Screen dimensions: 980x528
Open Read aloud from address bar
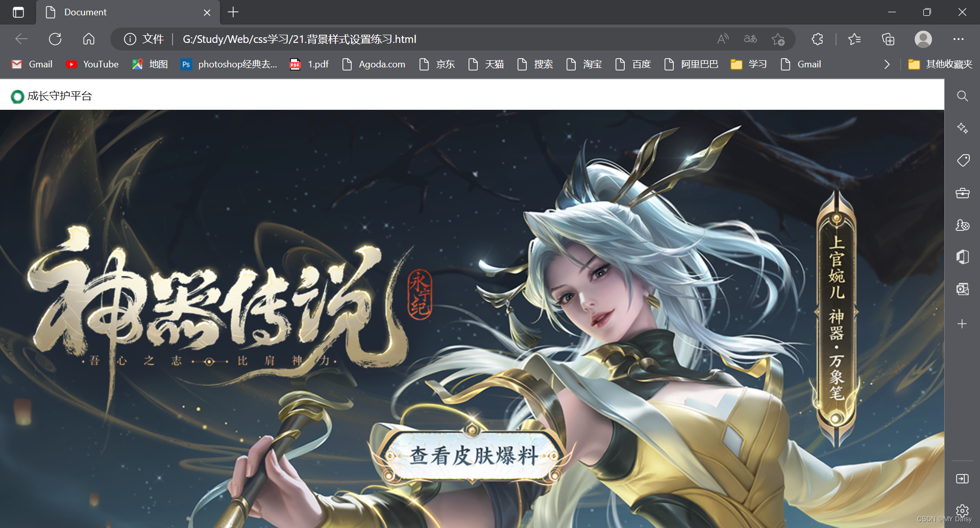723,39
